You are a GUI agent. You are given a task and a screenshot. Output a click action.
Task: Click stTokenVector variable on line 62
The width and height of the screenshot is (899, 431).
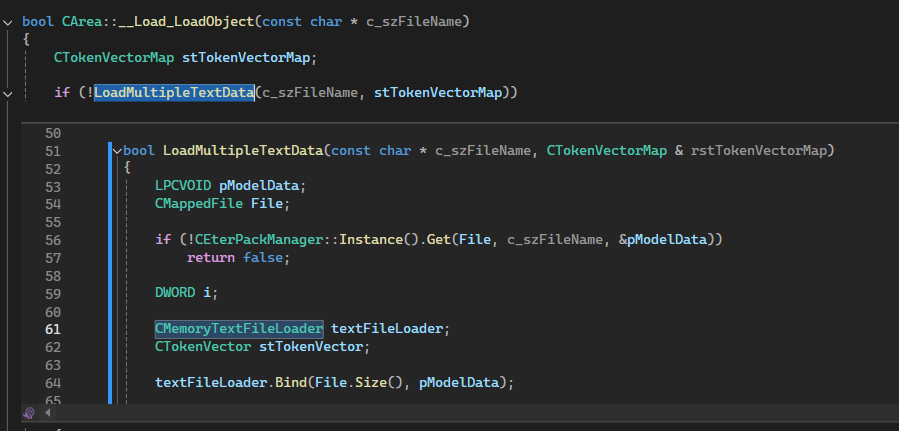311,347
